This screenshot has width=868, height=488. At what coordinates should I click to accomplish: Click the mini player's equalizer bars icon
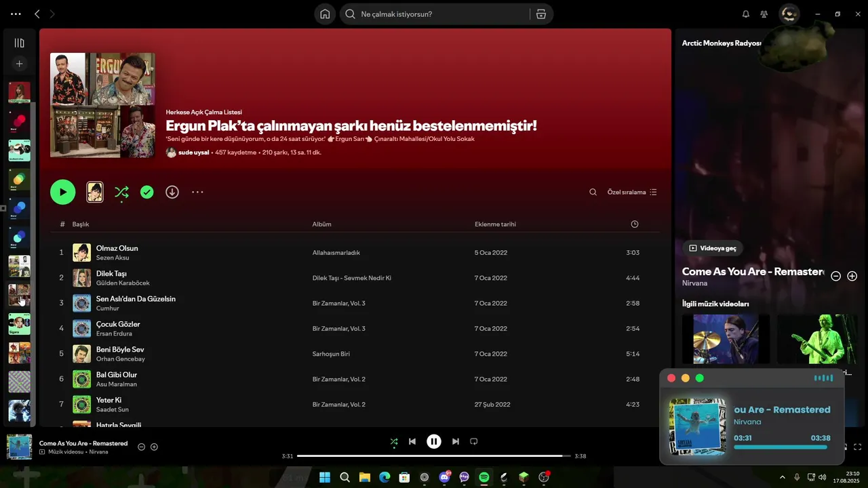click(823, 378)
